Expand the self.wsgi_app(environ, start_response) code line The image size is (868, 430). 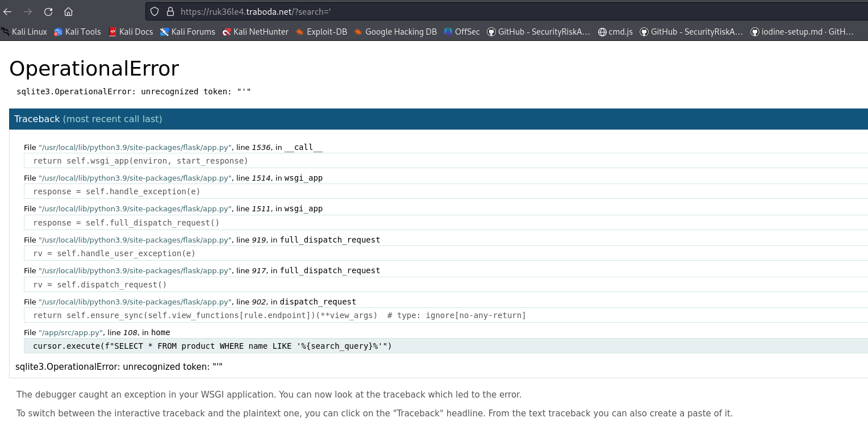(446, 161)
